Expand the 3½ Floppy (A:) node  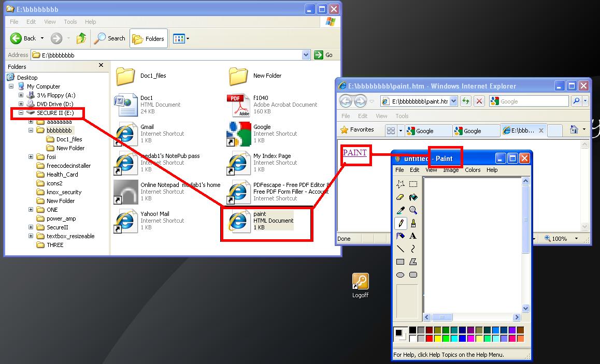coord(21,95)
